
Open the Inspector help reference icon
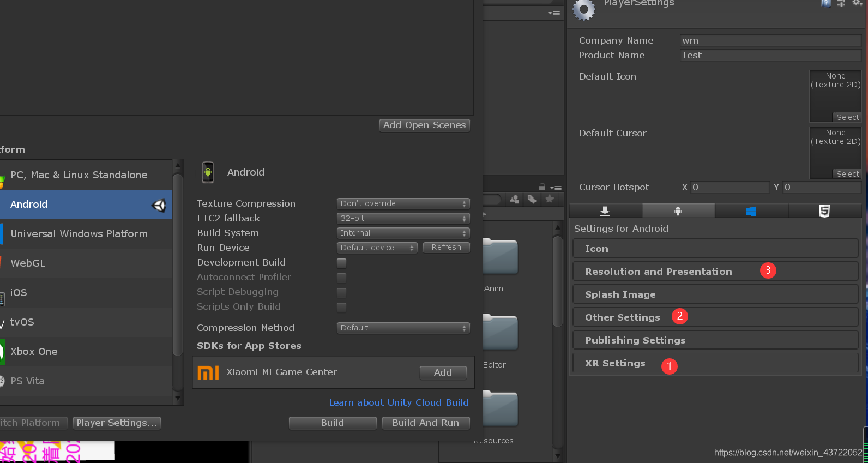[827, 3]
